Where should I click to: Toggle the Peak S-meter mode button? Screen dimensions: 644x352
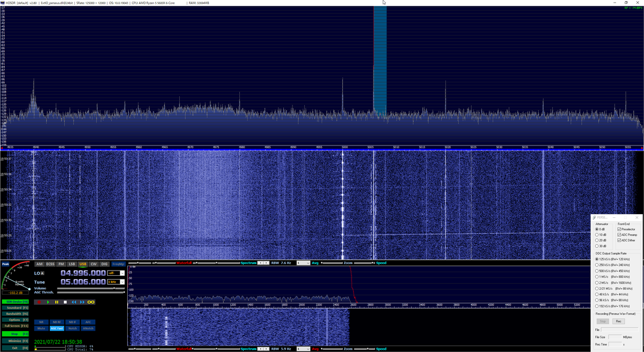pos(5,264)
